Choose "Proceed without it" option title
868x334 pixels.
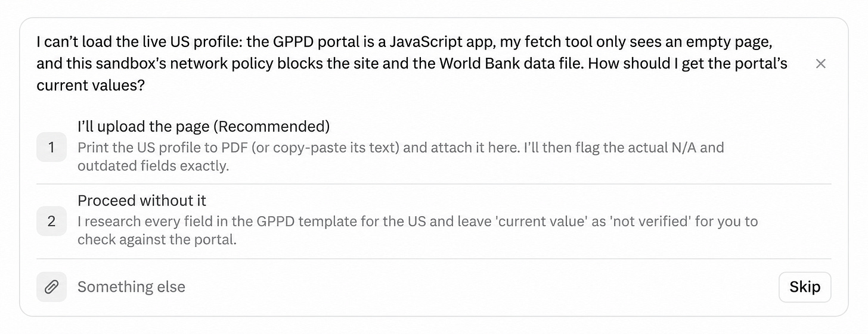pos(142,200)
